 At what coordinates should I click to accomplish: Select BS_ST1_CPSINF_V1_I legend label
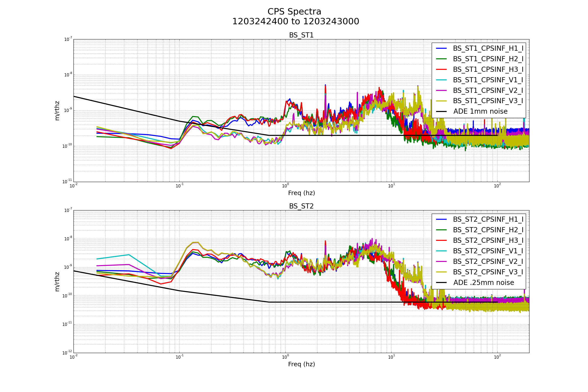[488, 80]
